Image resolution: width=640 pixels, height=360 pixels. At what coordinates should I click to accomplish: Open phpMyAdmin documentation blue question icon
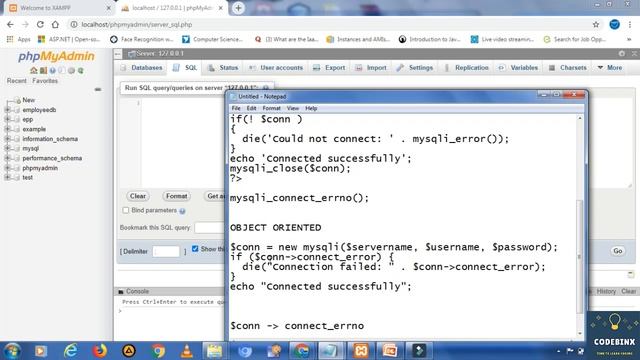tap(53, 71)
